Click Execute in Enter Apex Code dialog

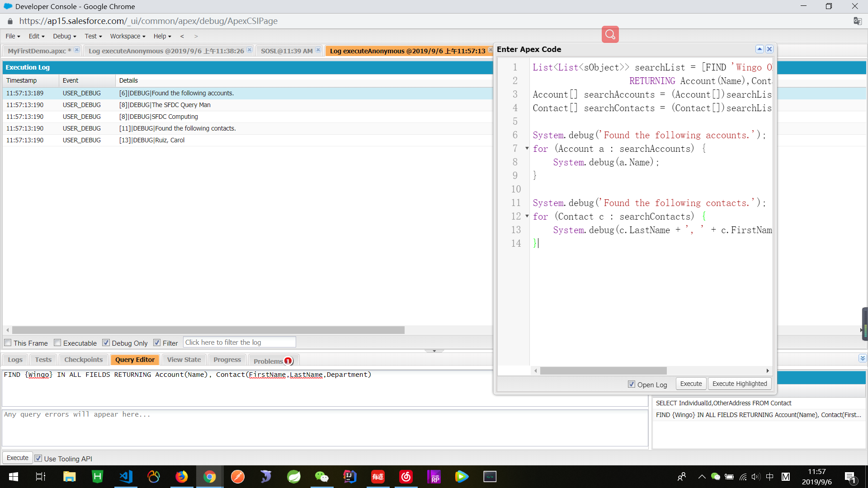(x=691, y=384)
